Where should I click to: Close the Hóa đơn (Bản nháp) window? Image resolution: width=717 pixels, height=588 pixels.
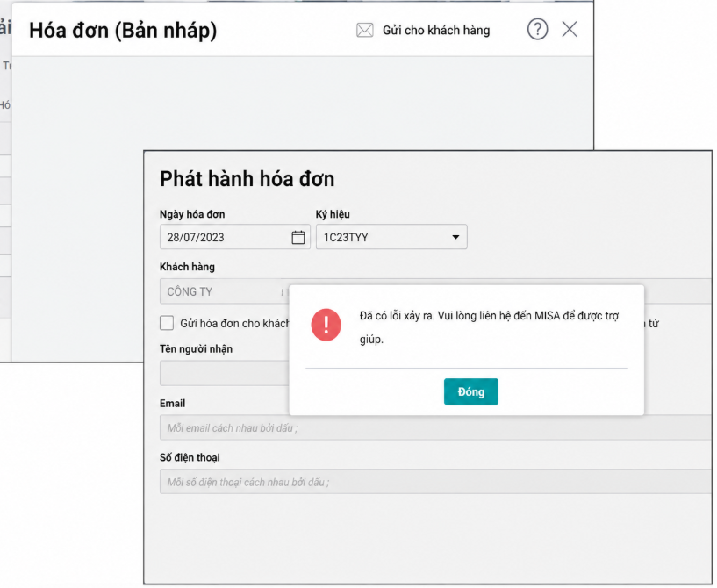[570, 29]
